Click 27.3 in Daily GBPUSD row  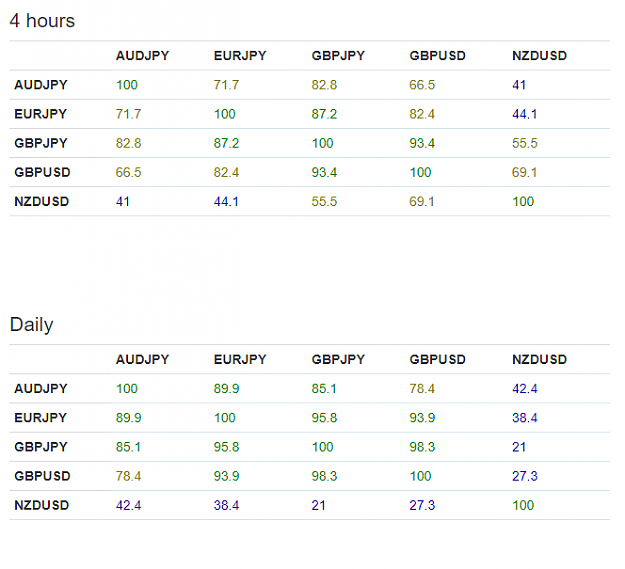pyautogui.click(x=525, y=476)
